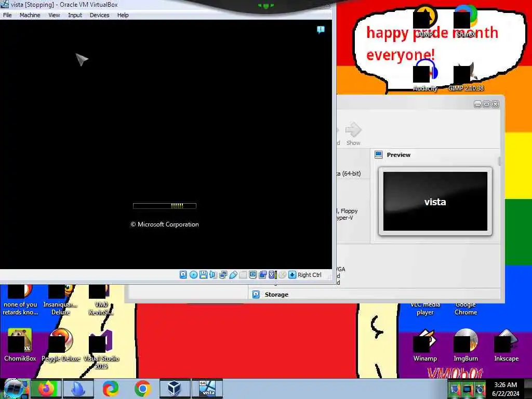Screen dimensions: 532x399
Task: Click the Vista loading progress bar
Action: (165, 206)
